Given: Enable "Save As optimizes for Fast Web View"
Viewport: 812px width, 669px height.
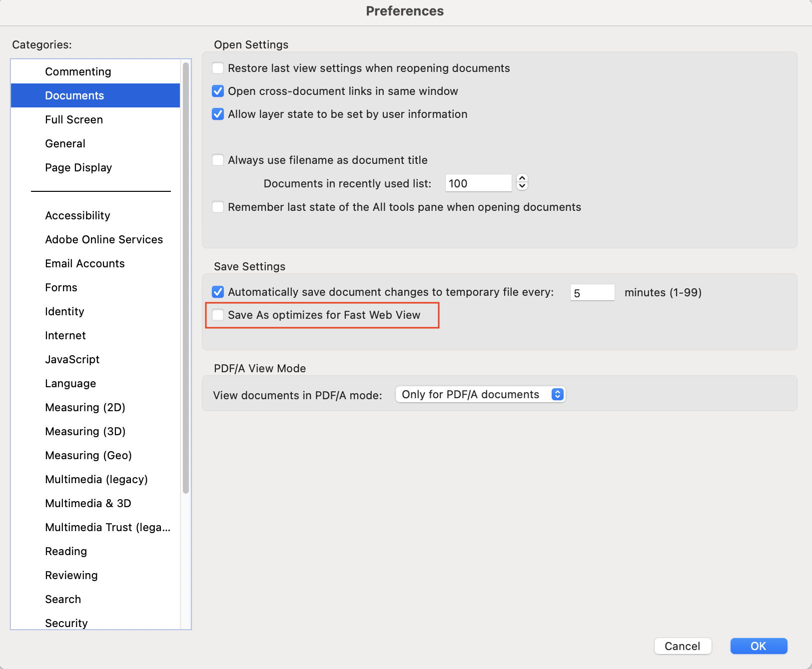Looking at the screenshot, I should pyautogui.click(x=218, y=315).
